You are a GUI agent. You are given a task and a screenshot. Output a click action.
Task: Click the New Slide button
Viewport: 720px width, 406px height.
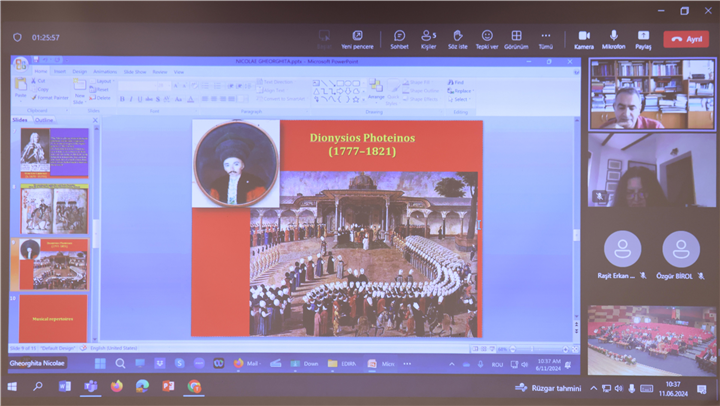pos(79,91)
